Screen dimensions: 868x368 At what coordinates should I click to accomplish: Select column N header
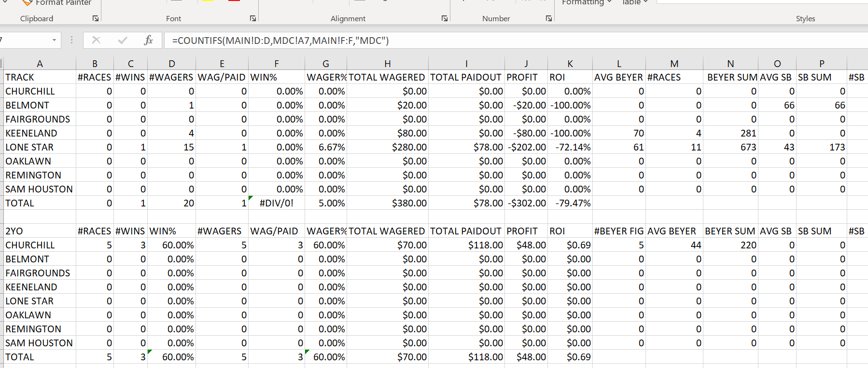click(x=730, y=64)
